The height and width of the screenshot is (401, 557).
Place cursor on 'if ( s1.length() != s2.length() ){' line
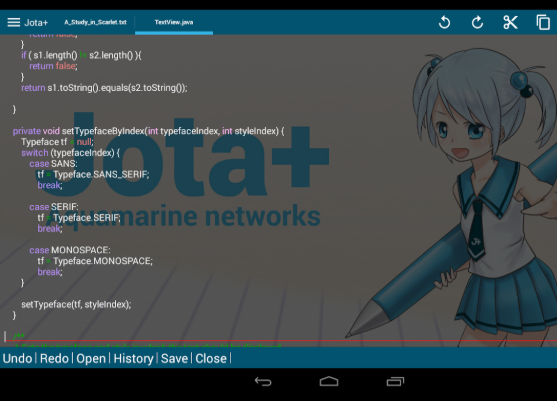pyautogui.click(x=81, y=55)
